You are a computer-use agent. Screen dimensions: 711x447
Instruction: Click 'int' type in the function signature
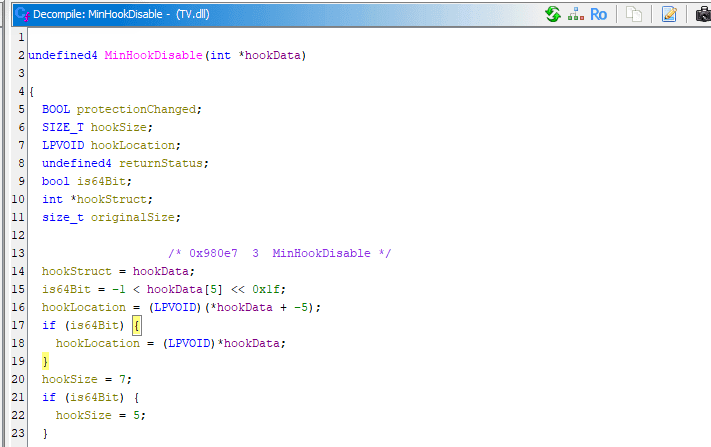point(220,55)
